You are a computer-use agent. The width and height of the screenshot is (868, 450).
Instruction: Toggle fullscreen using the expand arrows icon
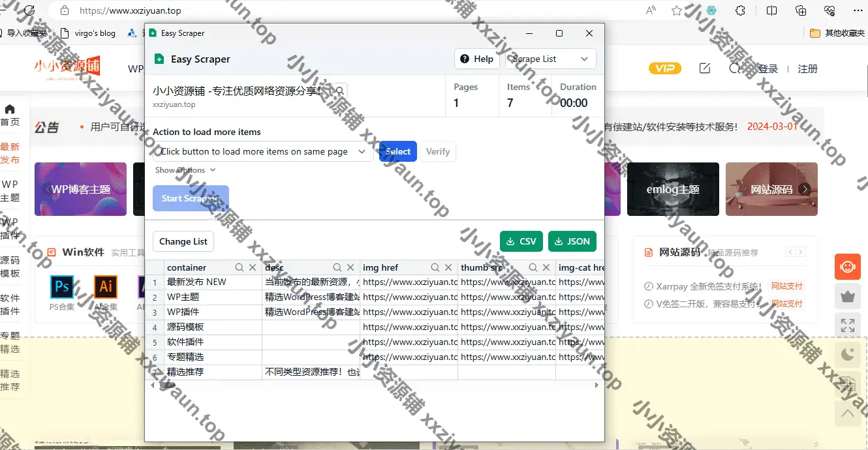coord(848,325)
